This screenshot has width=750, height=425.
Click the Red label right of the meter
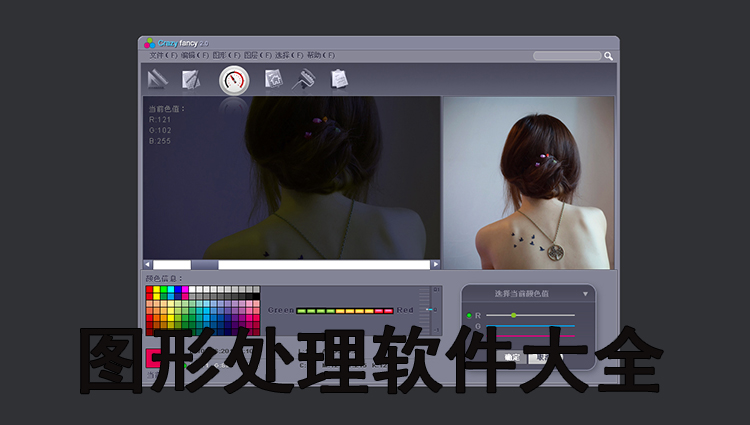click(x=405, y=310)
